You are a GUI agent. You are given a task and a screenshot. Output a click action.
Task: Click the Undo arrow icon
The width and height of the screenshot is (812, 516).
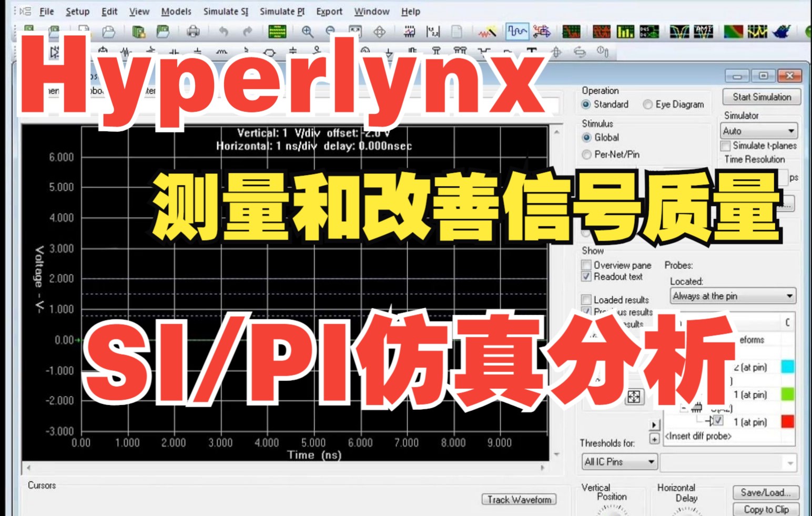225,32
